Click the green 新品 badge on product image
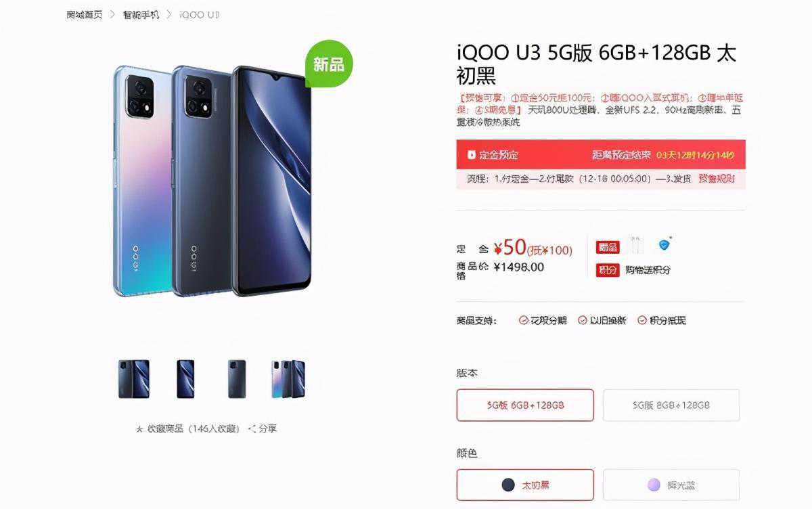Image resolution: width=812 pixels, height=509 pixels. tap(330, 64)
